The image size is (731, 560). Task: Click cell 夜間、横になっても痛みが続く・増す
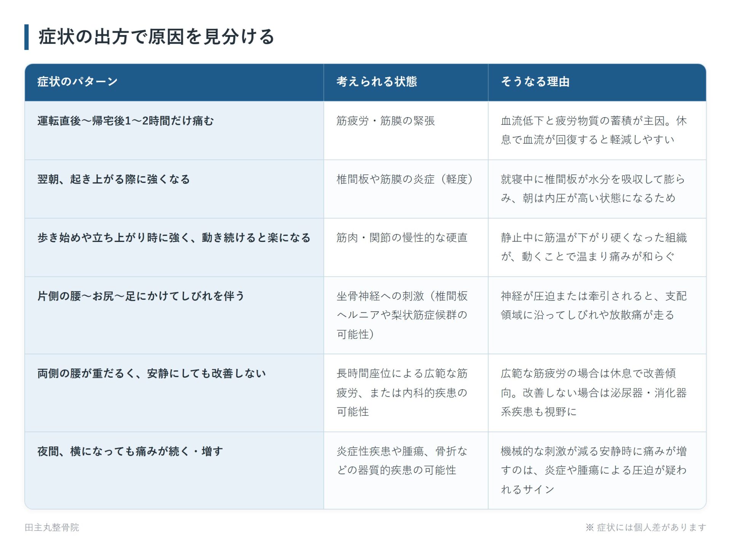pyautogui.click(x=174, y=471)
